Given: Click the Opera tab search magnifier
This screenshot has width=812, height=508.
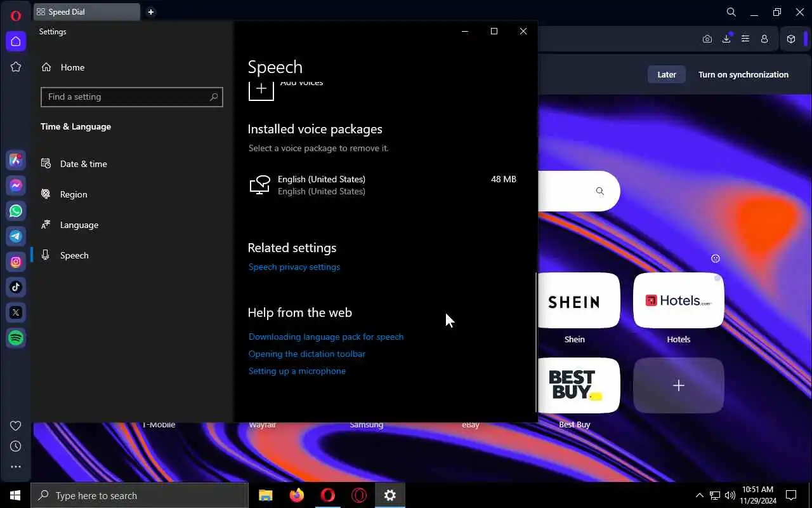Looking at the screenshot, I should click(731, 12).
